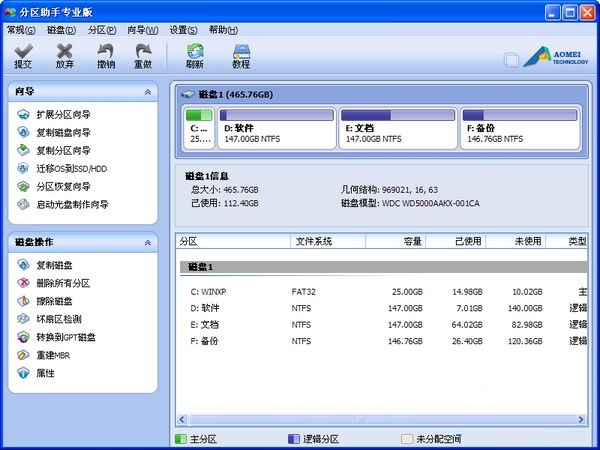Click the 撤销 (undo) toolbar icon
This screenshot has height=450, width=600.
(106, 51)
